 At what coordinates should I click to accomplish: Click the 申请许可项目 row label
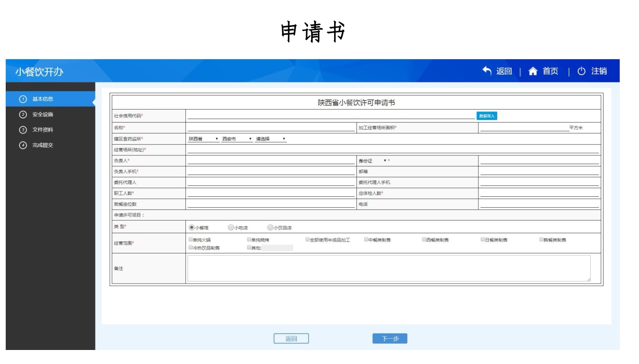[x=129, y=215]
